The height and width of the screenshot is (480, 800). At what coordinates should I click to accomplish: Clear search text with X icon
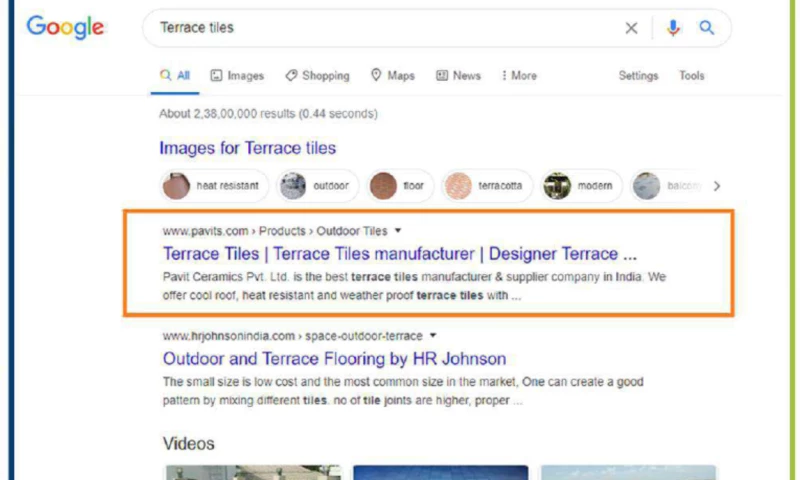[x=631, y=28]
